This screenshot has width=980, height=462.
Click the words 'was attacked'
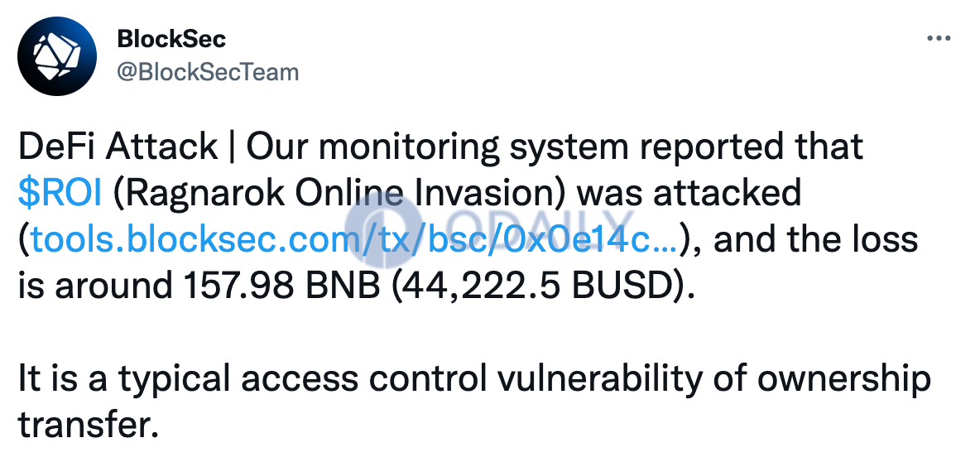[689, 193]
